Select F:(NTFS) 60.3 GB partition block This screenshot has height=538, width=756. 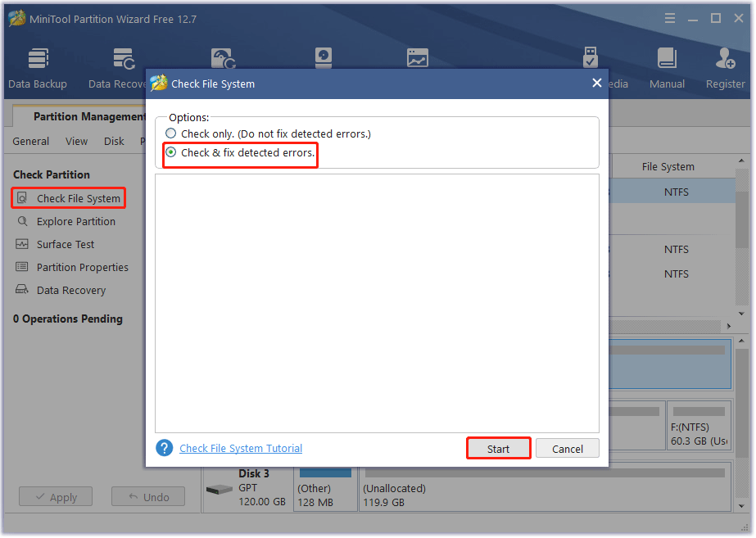[x=699, y=426]
